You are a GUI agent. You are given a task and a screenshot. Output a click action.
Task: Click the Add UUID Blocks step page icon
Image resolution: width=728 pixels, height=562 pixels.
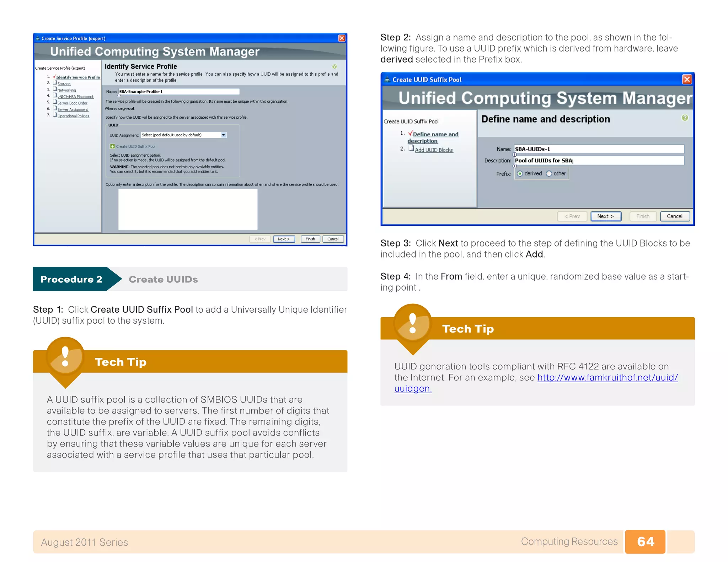click(x=411, y=149)
